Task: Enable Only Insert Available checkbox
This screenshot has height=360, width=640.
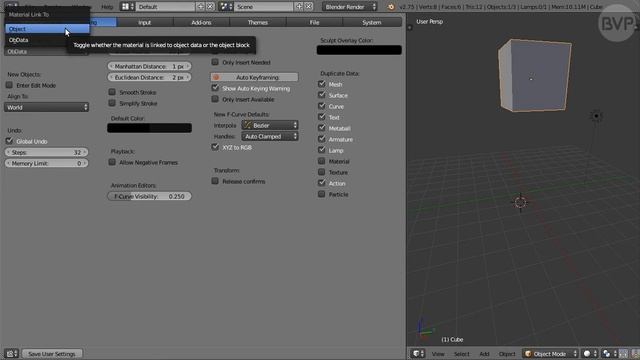Action: pos(215,99)
